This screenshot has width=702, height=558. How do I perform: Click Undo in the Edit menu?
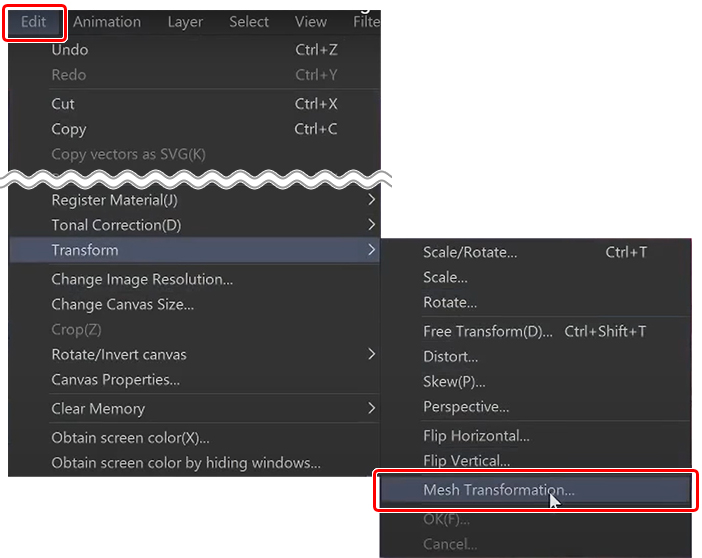[x=70, y=50]
